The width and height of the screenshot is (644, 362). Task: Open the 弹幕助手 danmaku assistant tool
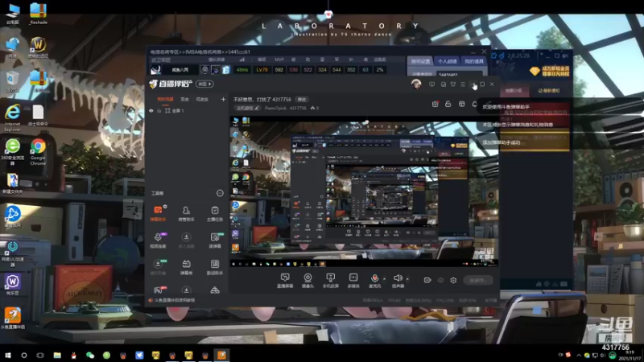(x=158, y=213)
